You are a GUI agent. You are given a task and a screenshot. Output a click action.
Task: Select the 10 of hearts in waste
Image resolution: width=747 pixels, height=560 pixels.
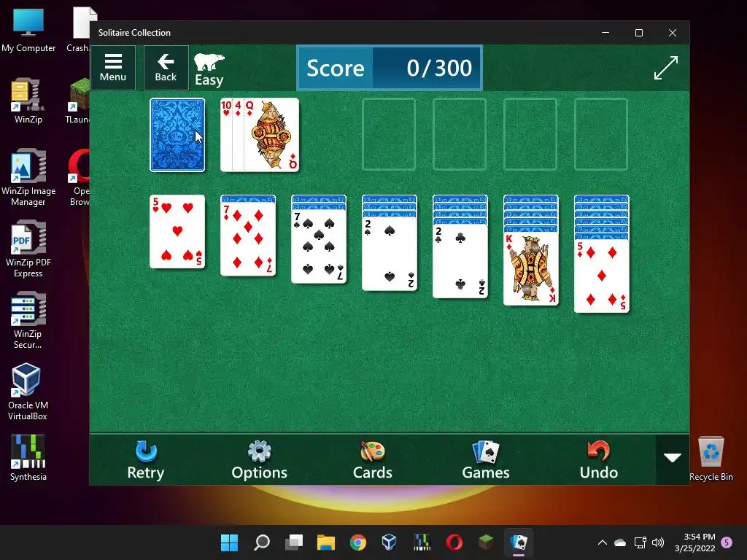[x=226, y=135]
